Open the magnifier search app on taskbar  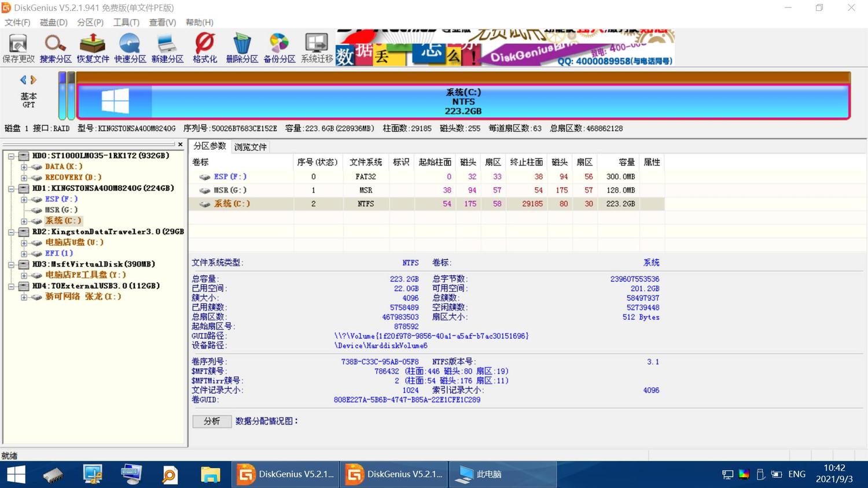[170, 475]
